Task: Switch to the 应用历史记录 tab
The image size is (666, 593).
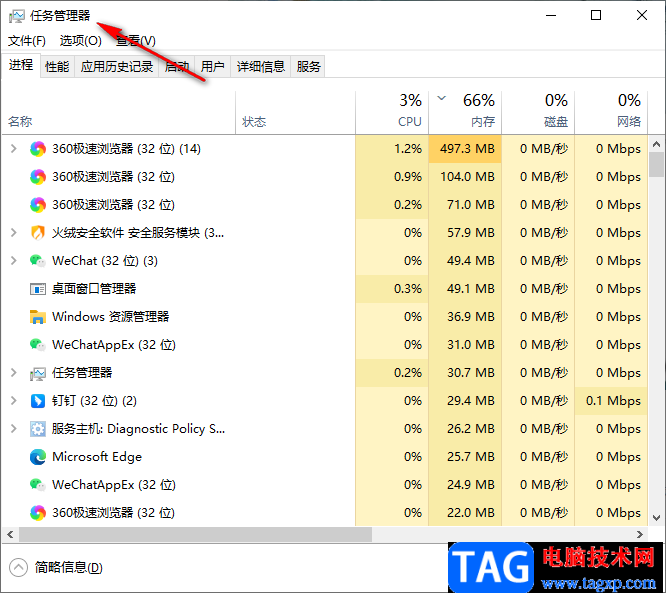Action: 117,67
